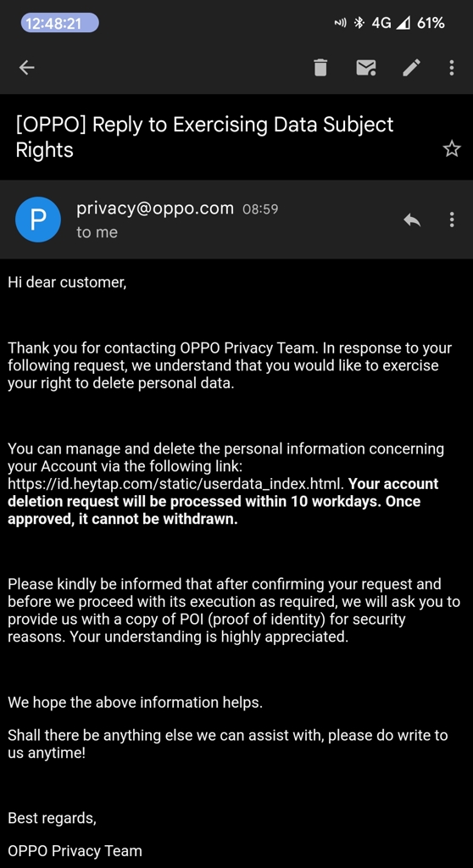Open top toolbar three-dot overflow menu

(452, 68)
